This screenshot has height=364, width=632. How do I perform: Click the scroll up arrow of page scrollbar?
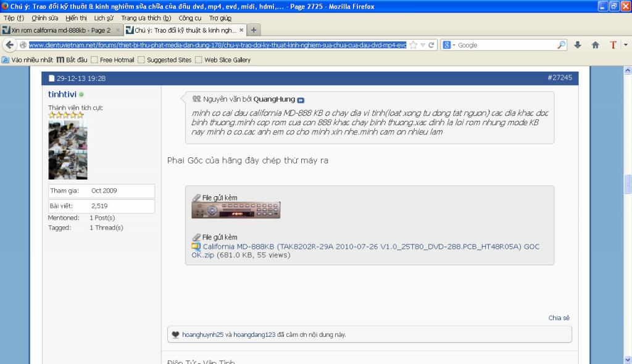click(x=628, y=70)
